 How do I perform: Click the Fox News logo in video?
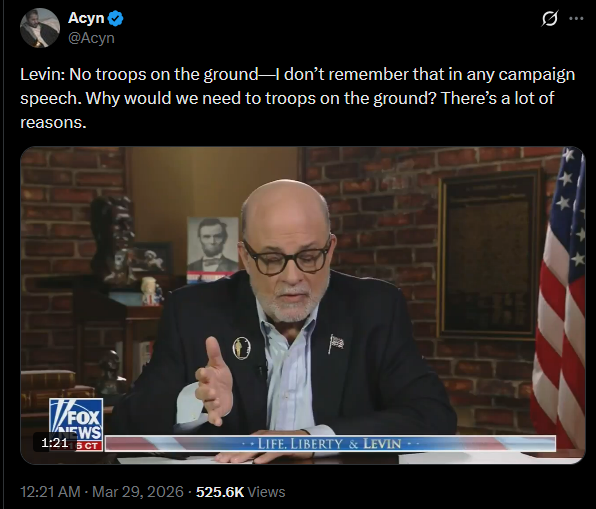tap(76, 420)
